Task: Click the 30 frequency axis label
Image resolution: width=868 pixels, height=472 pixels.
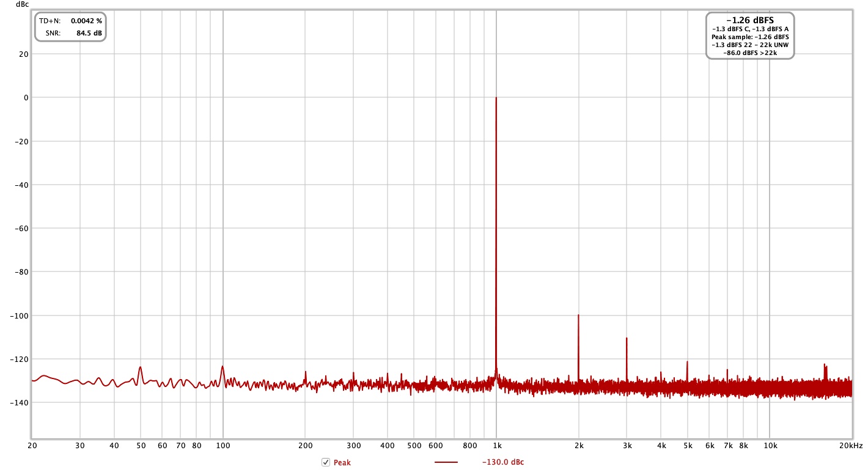Action: pos(79,446)
